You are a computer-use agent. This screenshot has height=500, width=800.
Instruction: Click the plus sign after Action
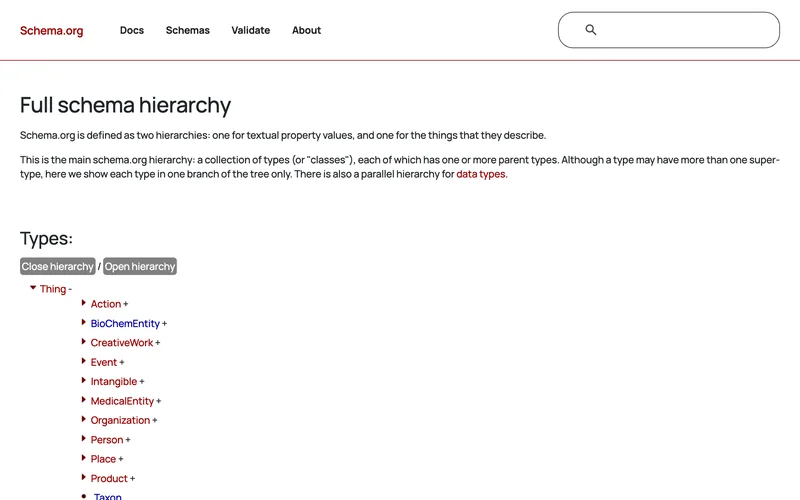tap(126, 304)
